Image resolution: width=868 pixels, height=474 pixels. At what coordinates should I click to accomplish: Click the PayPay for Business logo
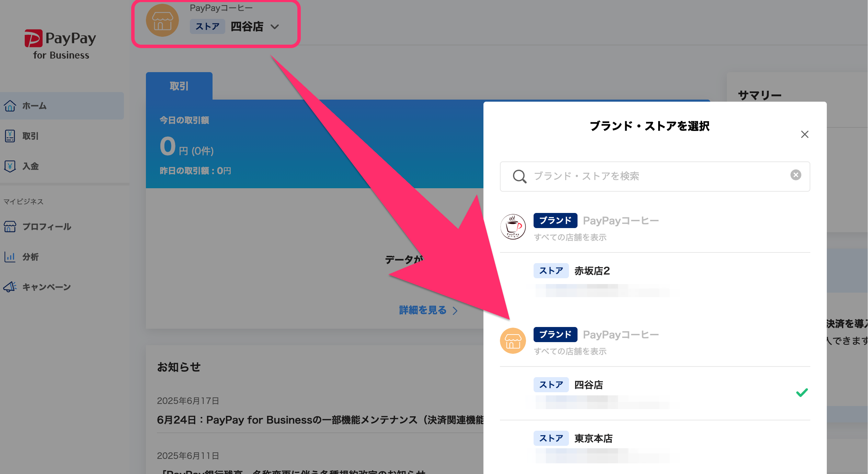pos(60,45)
